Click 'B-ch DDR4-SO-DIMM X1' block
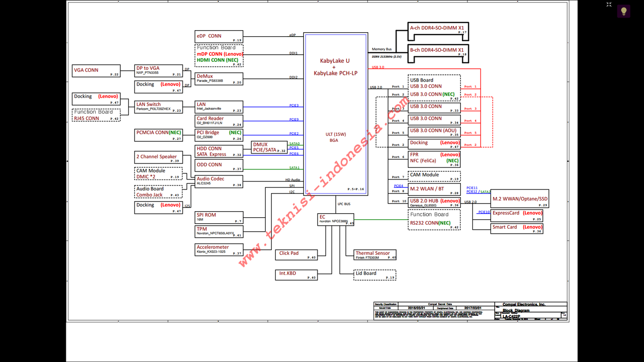The height and width of the screenshot is (362, 644). (x=438, y=53)
